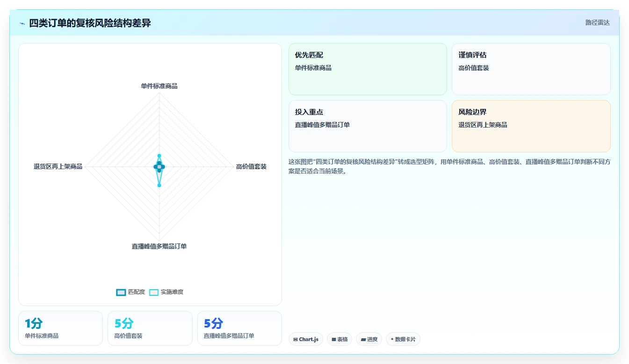Click the Chart.js chip
629x364 pixels.
pos(306,339)
